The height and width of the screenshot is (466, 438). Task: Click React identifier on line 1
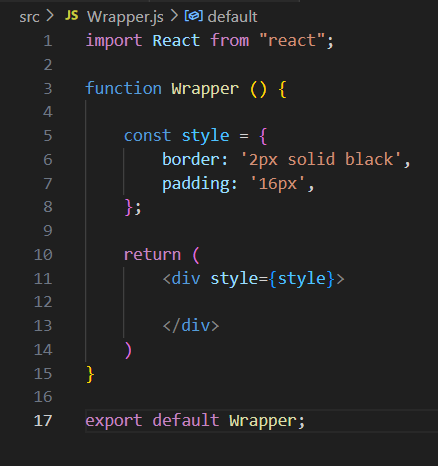[x=176, y=41]
